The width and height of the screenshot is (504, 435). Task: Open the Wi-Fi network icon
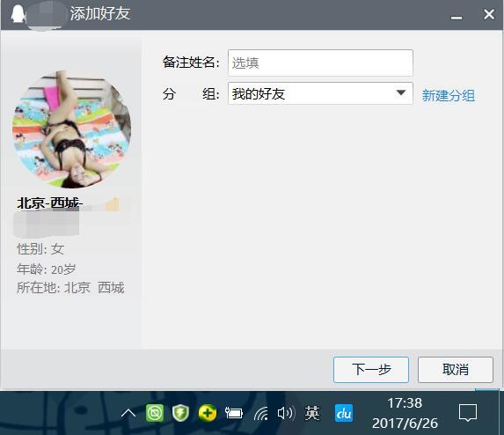tap(260, 413)
